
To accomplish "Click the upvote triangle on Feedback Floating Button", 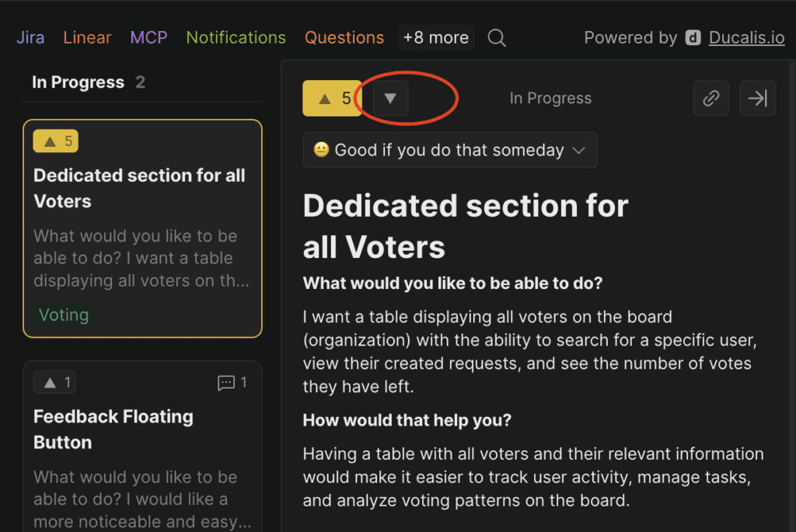I will (54, 382).
